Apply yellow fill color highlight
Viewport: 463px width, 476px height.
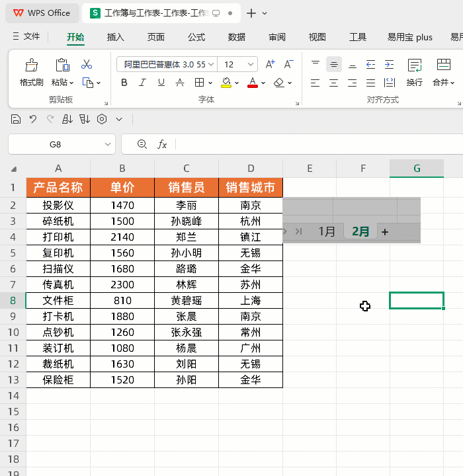tap(226, 83)
